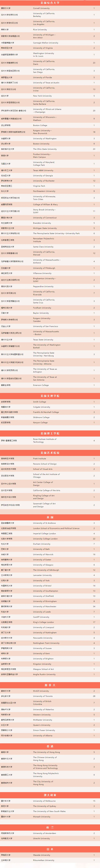The image size is (100, 868).
Task: Select 'University of Florida' text
Action: pos(42,78)
